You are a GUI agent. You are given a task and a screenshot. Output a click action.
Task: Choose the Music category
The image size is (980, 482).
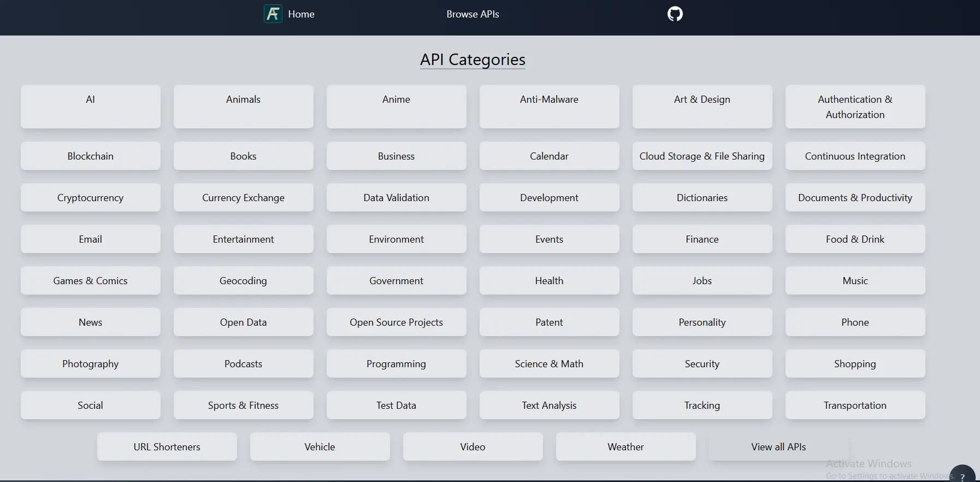(x=855, y=280)
